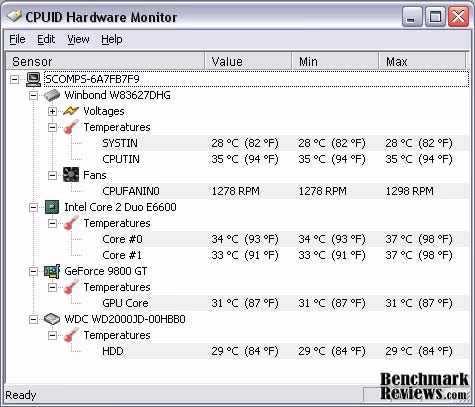Select the WDC WD2000JD-00HBB0 label
Screen dimensions: 475x407
pyautogui.click(x=125, y=319)
